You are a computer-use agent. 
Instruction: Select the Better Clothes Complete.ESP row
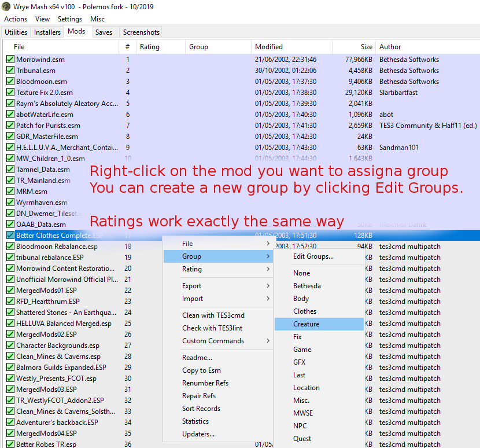pos(242,236)
